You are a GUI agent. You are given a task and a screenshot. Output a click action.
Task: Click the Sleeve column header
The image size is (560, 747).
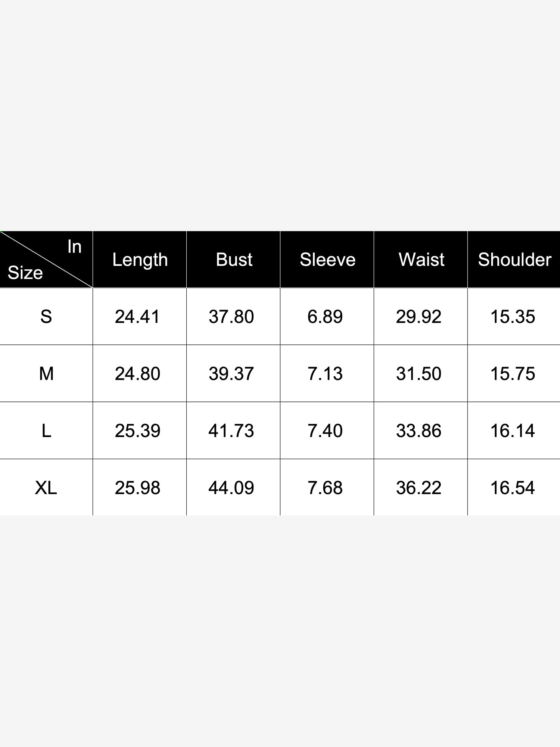[327, 260]
